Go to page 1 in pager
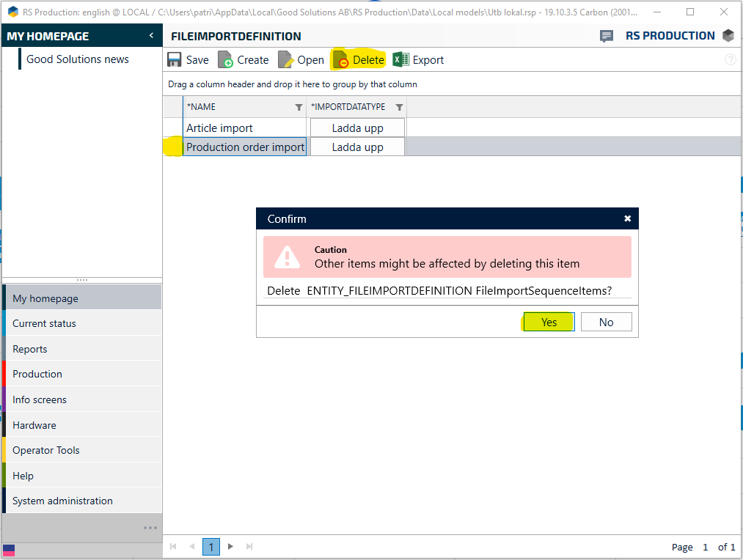Screen dimensions: 743x560 tap(211, 547)
